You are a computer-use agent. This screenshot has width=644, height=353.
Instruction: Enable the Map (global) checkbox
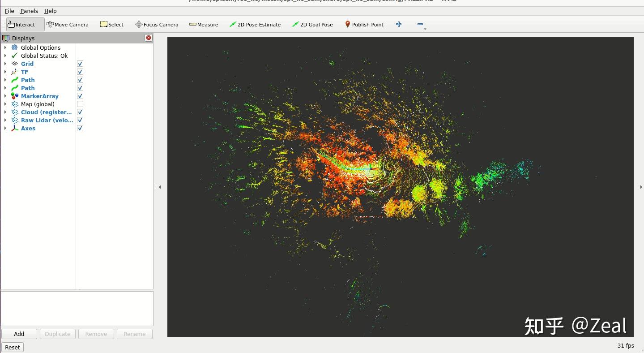pyautogui.click(x=80, y=104)
